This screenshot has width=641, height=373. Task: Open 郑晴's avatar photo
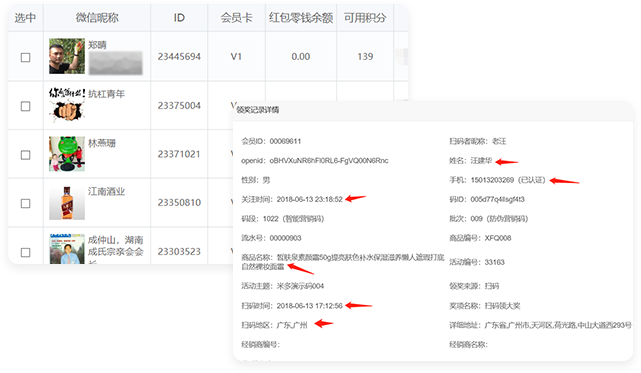point(67,56)
